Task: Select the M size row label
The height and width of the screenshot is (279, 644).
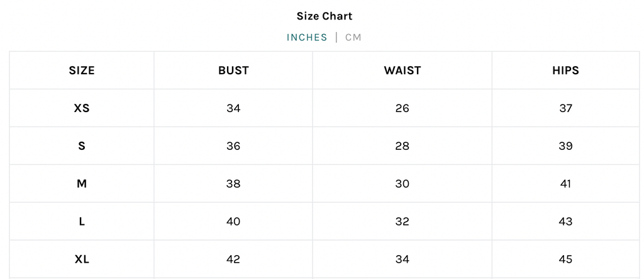Action: [82, 183]
